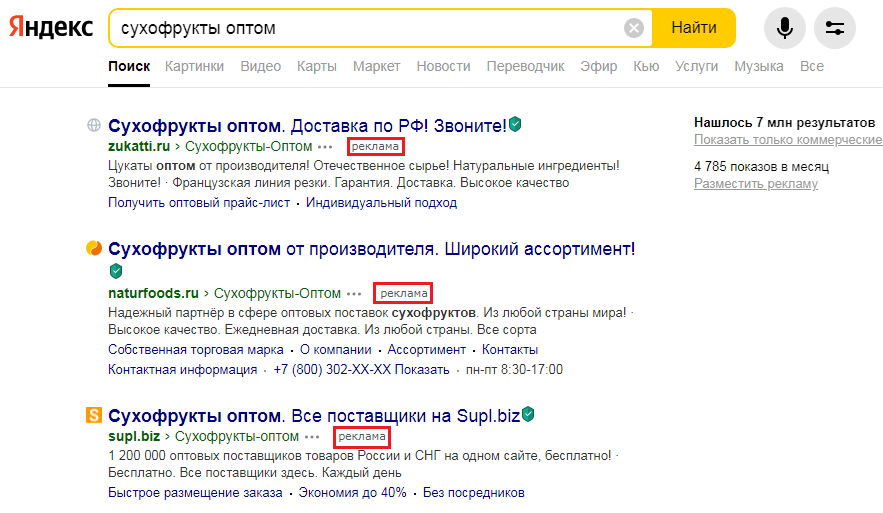The width and height of the screenshot is (883, 513).
Task: Open Получить оптовый прайс-лист link
Action: 199,203
